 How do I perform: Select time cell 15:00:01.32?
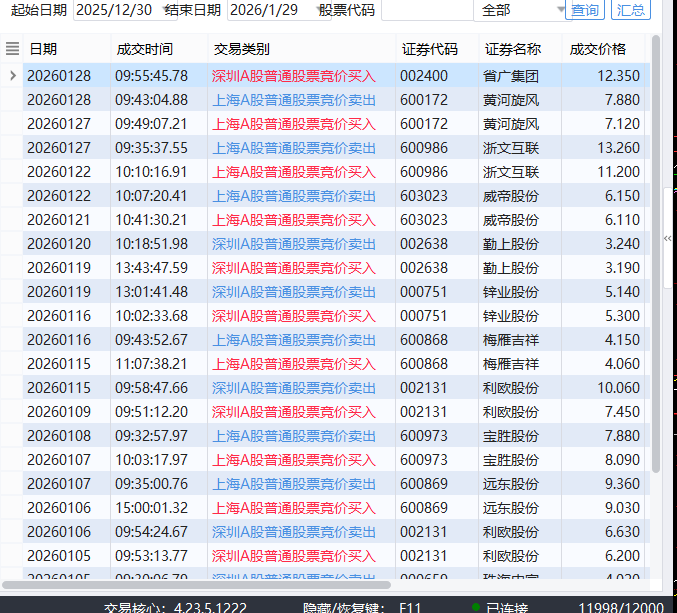[x=159, y=508]
